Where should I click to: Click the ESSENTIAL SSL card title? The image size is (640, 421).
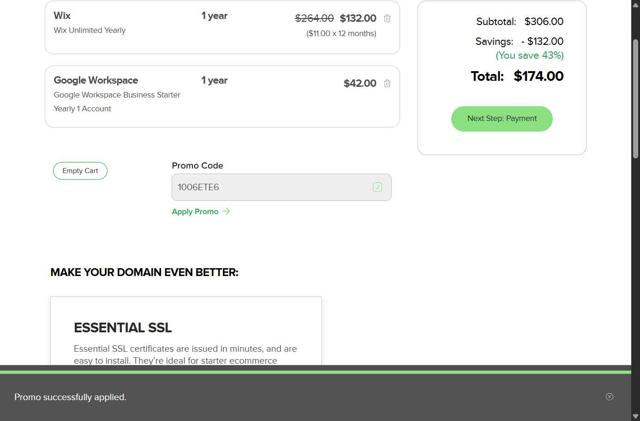click(x=122, y=327)
